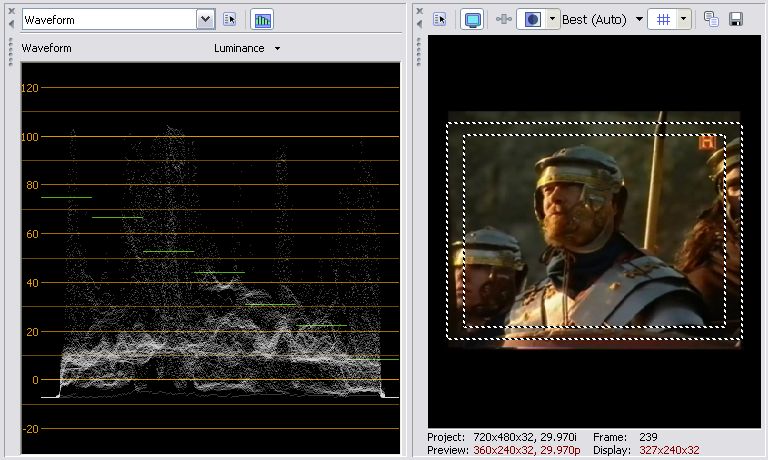Toggle the Overlays grid button
This screenshot has height=460, width=768.
click(x=663, y=20)
